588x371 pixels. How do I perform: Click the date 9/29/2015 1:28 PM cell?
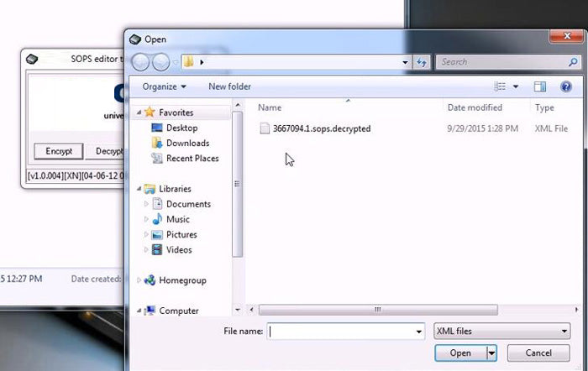[x=482, y=128]
